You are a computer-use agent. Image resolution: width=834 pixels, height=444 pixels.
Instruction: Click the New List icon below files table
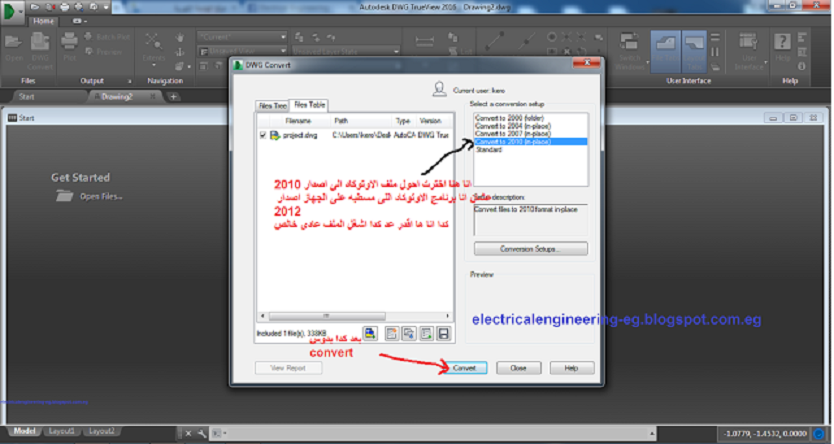pos(391,333)
